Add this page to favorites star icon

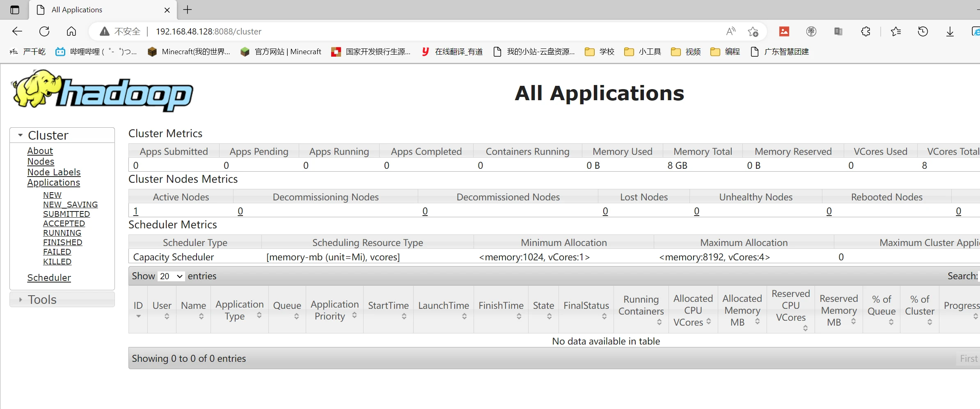pos(753,32)
